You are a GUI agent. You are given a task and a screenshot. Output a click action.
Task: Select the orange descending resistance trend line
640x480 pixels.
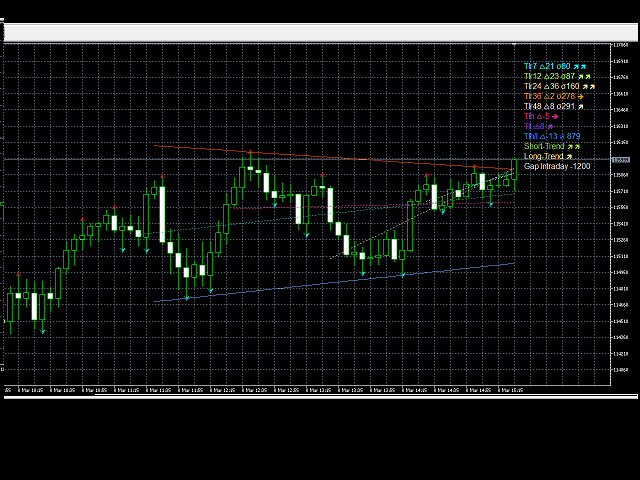point(333,157)
